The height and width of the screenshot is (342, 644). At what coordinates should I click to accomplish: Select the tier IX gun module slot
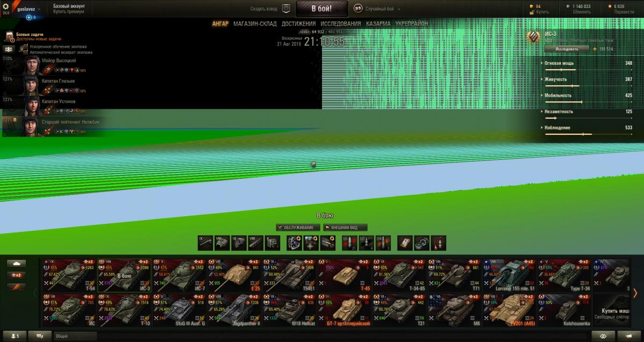click(206, 243)
